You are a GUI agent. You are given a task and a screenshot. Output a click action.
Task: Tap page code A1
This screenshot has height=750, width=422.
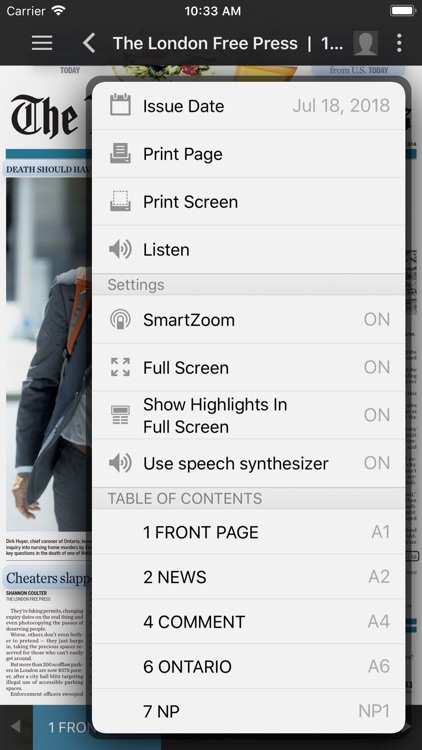pos(380,532)
